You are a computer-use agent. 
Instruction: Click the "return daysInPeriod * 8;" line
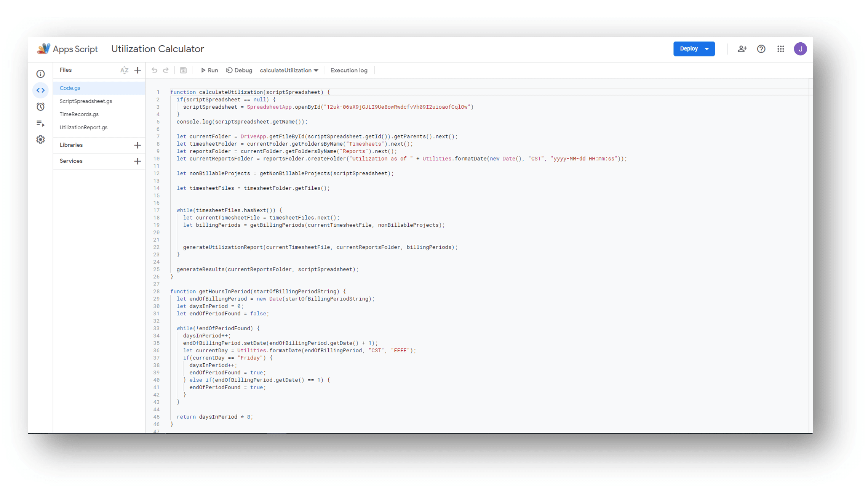(x=215, y=417)
